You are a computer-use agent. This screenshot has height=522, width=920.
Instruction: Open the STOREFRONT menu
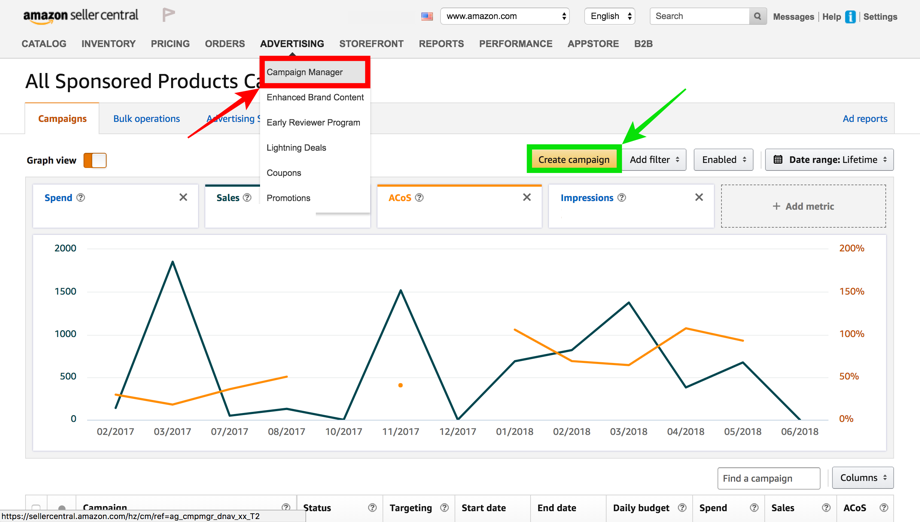[x=371, y=44]
